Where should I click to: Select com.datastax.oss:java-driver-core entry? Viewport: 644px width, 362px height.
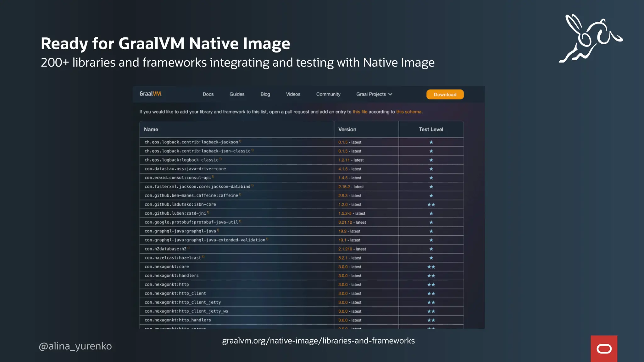click(x=185, y=169)
